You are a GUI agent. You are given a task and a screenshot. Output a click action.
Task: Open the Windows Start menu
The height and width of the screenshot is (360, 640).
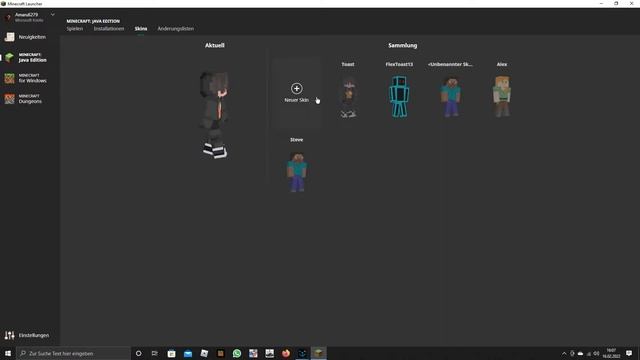(8, 353)
